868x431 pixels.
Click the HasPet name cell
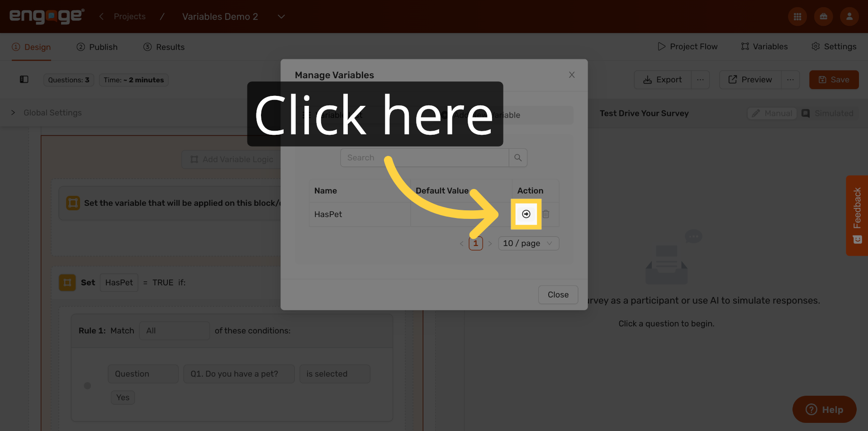point(360,214)
